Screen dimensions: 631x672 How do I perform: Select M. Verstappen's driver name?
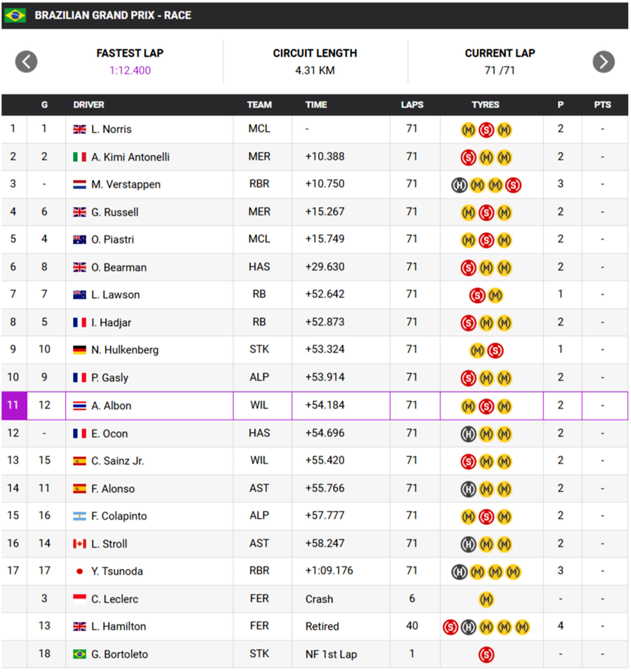pos(125,184)
